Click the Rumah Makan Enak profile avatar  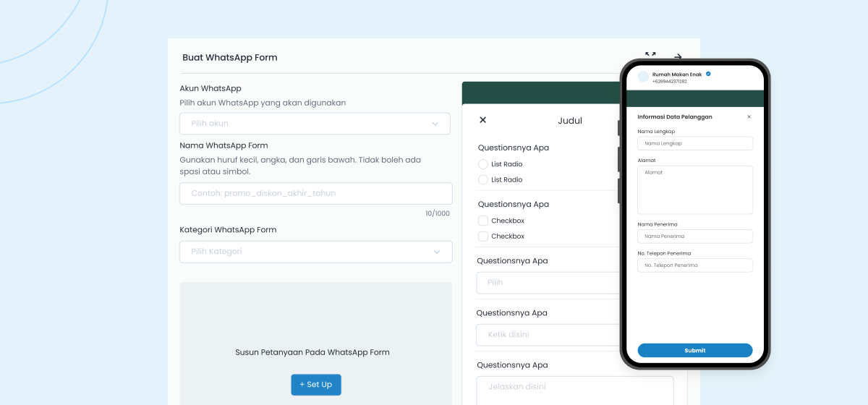pos(643,77)
